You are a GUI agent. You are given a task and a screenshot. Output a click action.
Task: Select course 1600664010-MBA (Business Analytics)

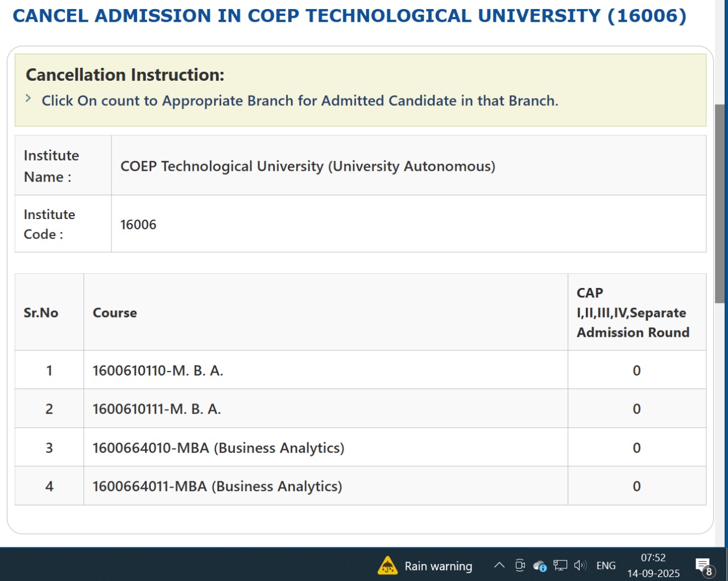point(218,448)
